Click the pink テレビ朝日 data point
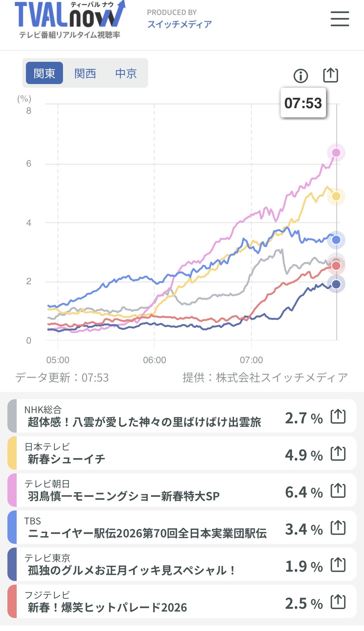The image size is (364, 631). pyautogui.click(x=336, y=153)
